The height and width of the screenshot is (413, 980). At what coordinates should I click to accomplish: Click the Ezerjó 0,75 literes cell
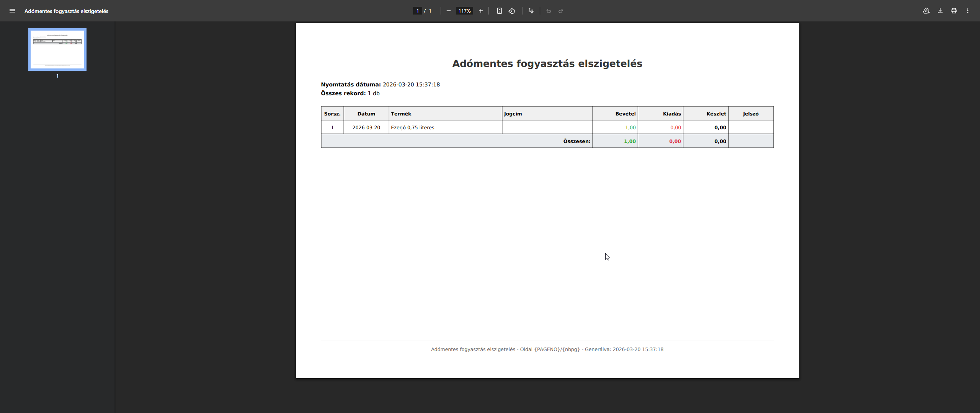(412, 128)
